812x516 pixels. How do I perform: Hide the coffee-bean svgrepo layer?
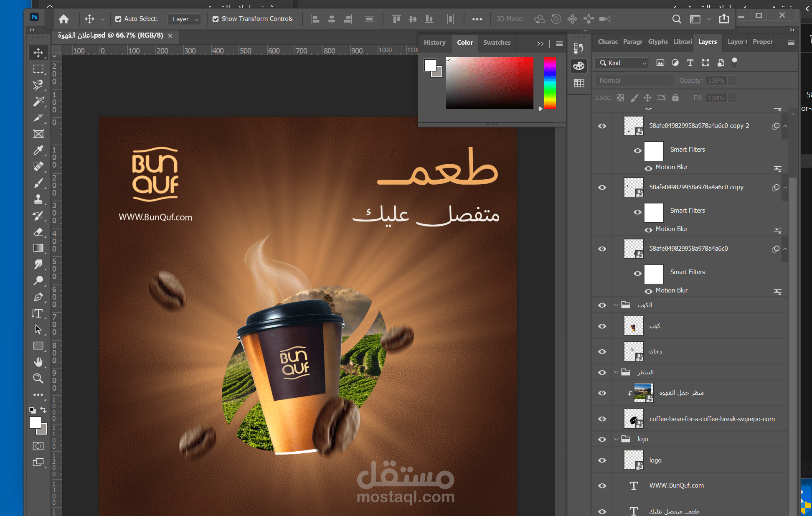(602, 419)
